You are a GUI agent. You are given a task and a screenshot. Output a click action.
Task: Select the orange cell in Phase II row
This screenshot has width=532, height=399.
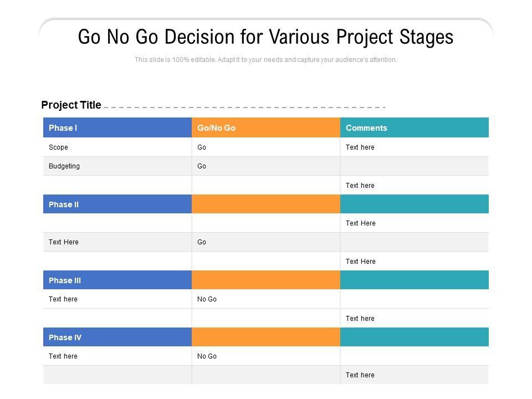pos(265,204)
